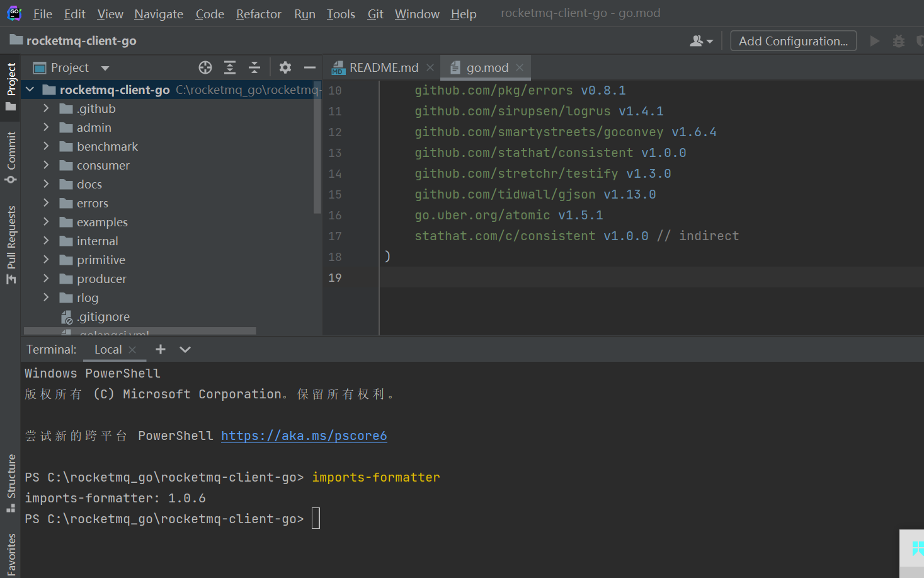The height and width of the screenshot is (578, 924).
Task: Open the aka.ms/pscore6 link
Action: click(304, 436)
